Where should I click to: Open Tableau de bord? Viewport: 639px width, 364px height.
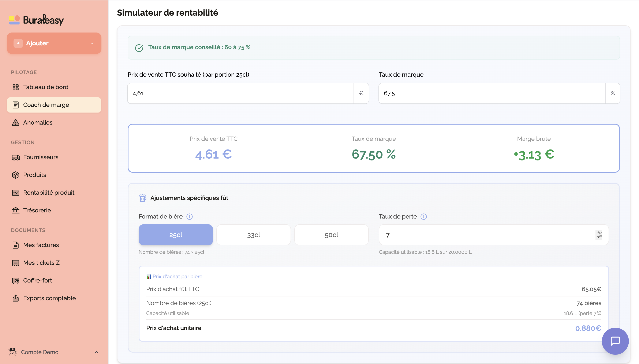coord(54,87)
